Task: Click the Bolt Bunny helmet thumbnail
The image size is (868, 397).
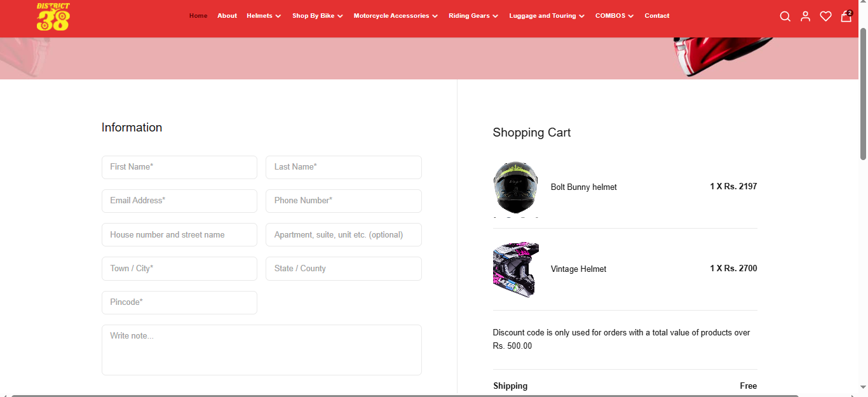Action: coord(515,187)
